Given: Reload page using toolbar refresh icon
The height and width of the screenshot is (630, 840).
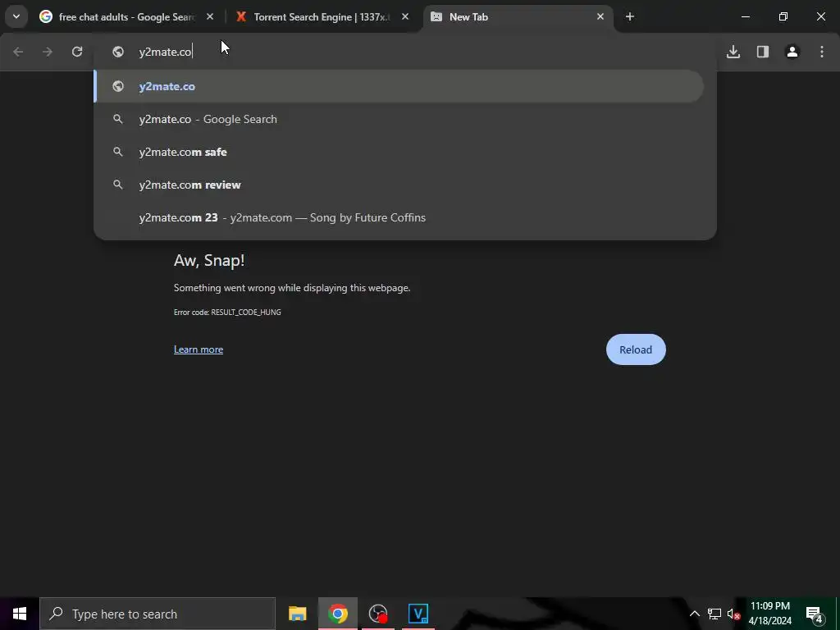Looking at the screenshot, I should [77, 52].
